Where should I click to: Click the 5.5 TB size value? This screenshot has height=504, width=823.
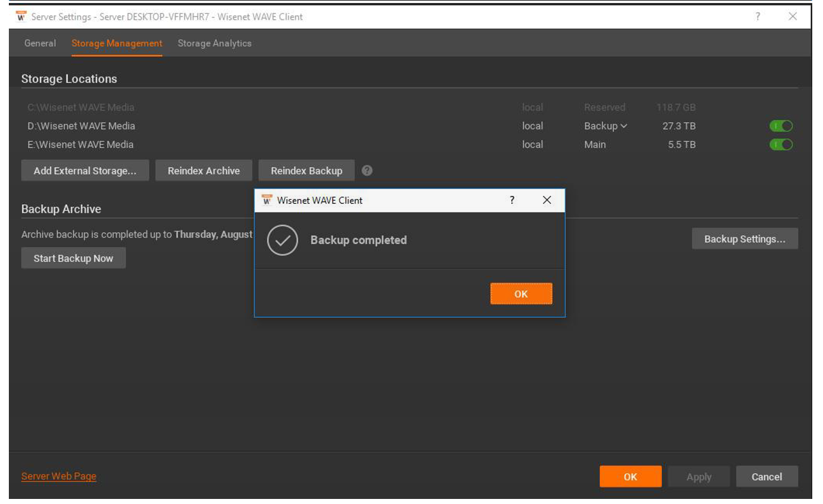(682, 144)
